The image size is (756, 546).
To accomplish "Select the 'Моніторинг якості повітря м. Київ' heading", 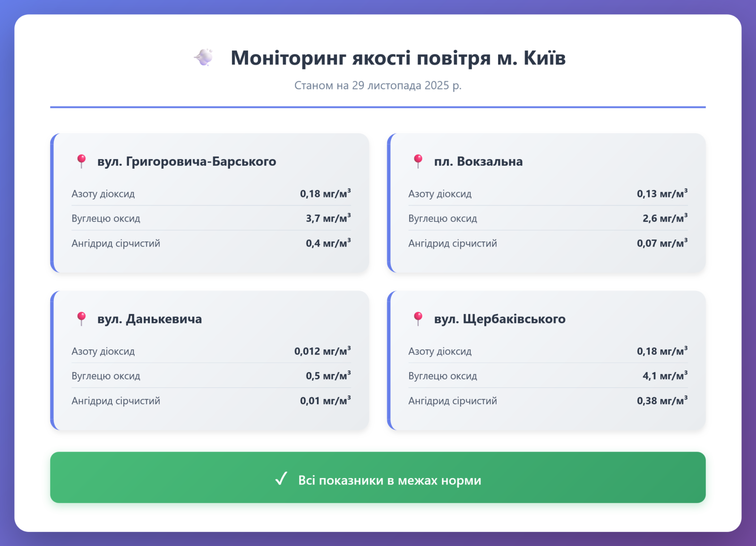I will click(x=398, y=58).
